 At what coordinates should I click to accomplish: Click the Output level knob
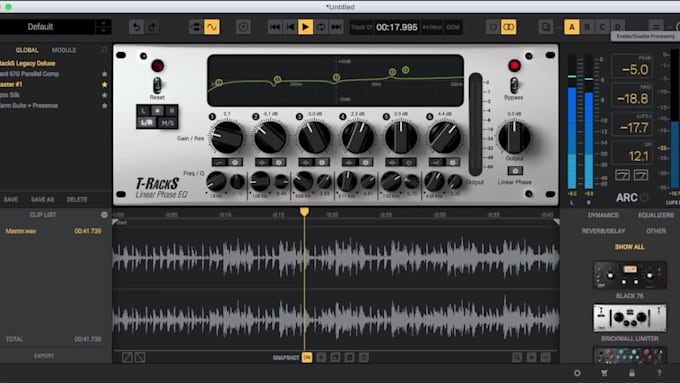tap(514, 137)
